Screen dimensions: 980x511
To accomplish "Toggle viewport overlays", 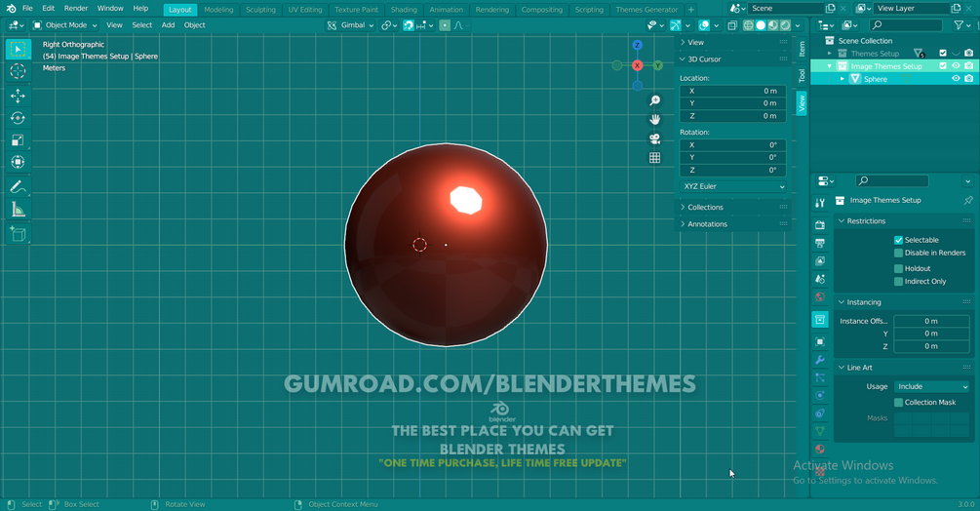I will 704,25.
